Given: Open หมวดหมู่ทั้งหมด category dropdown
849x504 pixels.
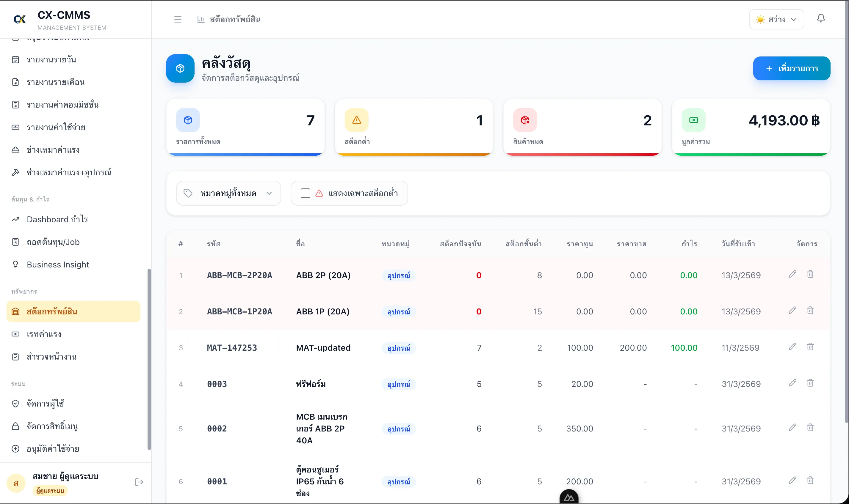Looking at the screenshot, I should [228, 193].
